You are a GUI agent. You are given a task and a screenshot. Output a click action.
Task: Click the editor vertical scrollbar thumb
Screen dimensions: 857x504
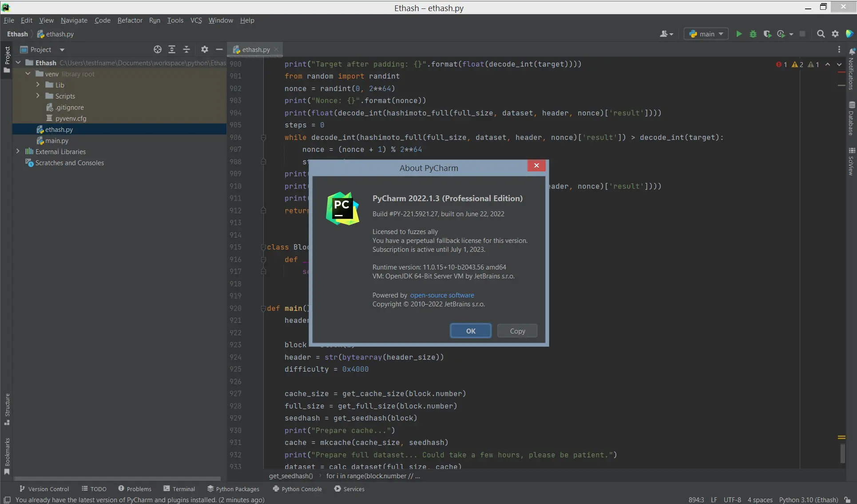(x=842, y=453)
